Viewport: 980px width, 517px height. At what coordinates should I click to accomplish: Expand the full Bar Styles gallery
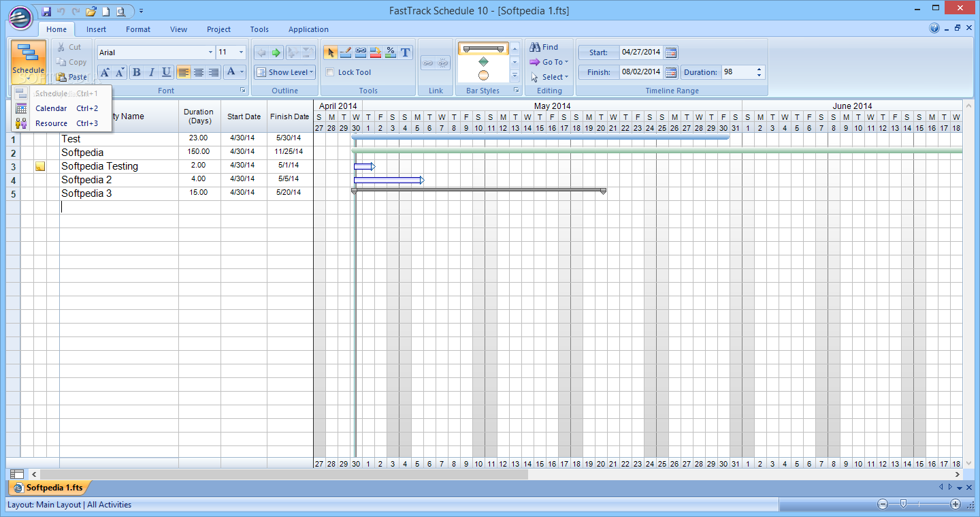point(515,76)
